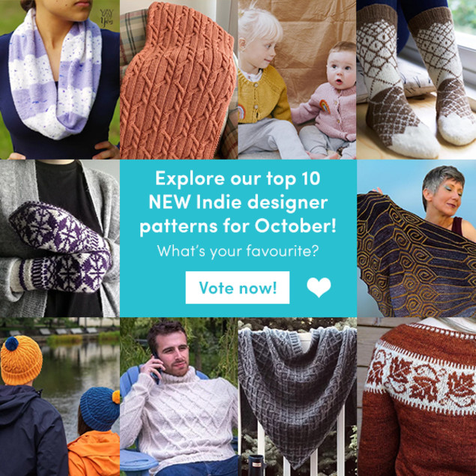
Task: Select the grey textured shawl on railing
Action: pyautogui.click(x=297, y=397)
